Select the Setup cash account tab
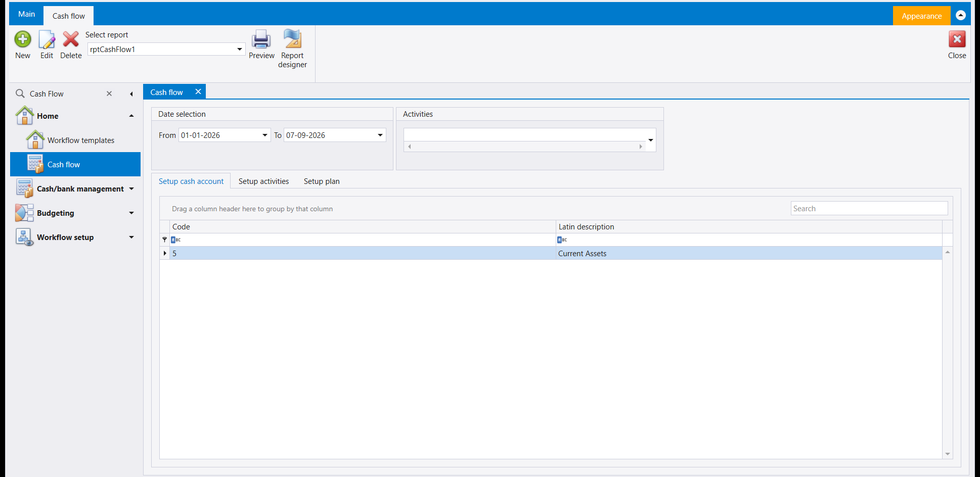The height and width of the screenshot is (477, 980). (191, 181)
